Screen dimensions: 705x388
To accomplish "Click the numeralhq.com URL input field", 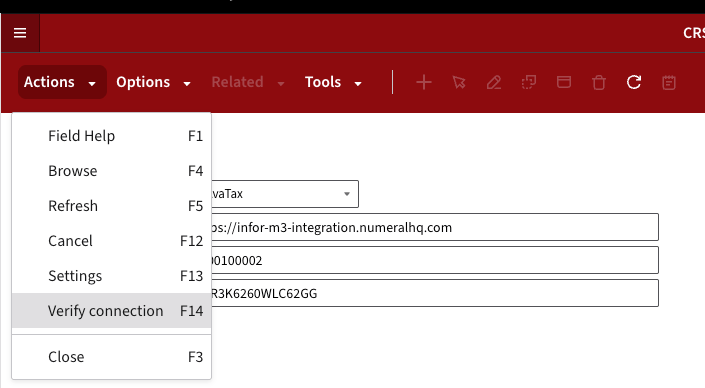I will (x=435, y=227).
